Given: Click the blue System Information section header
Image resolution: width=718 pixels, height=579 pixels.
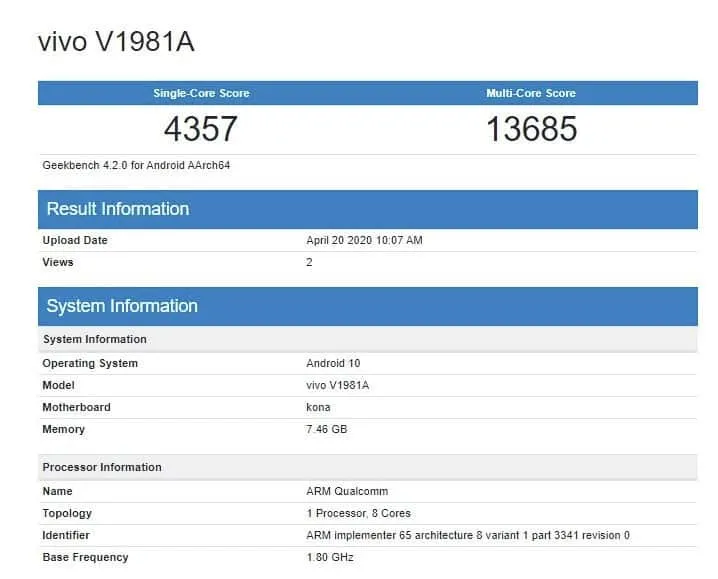Looking at the screenshot, I should [x=368, y=306].
